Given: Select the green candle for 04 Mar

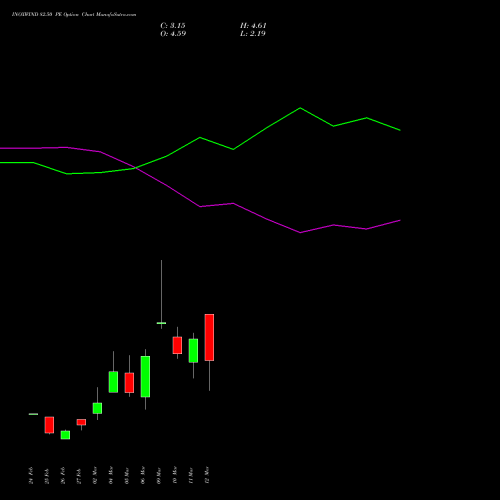Looking at the screenshot, I should point(113,382).
